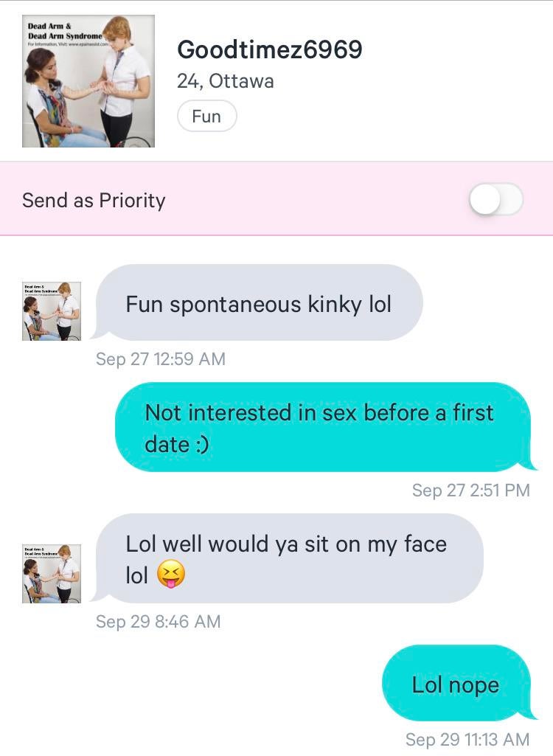Tap the Sep 29 11:13 AM timestamp

point(467,739)
